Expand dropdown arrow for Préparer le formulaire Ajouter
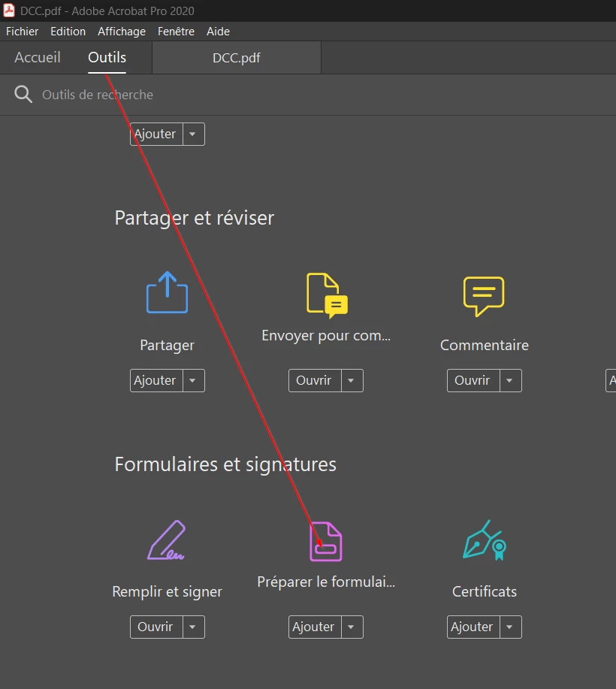Screen dimensions: 616x689 [x=352, y=627]
